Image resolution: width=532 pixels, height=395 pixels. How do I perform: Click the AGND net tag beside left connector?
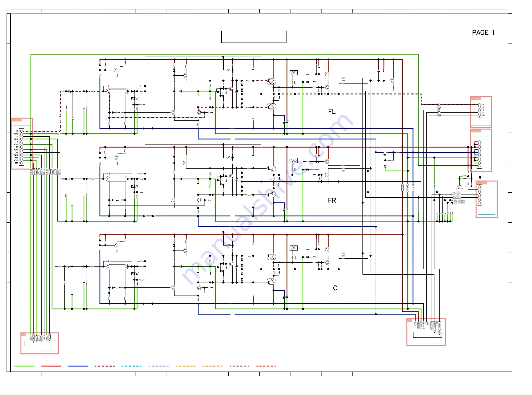point(56,134)
